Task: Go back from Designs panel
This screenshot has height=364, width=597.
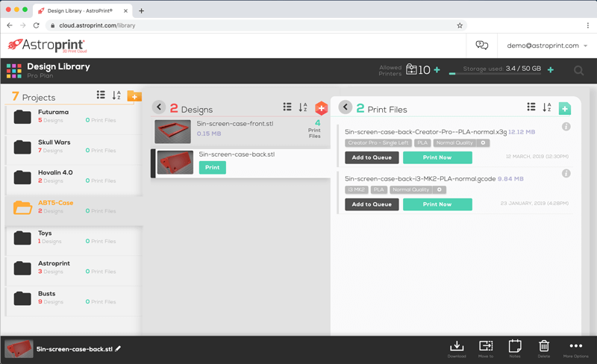Action: click(x=159, y=107)
